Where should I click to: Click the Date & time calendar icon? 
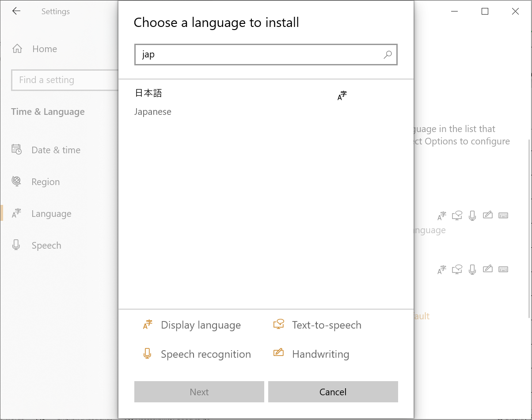(x=16, y=150)
